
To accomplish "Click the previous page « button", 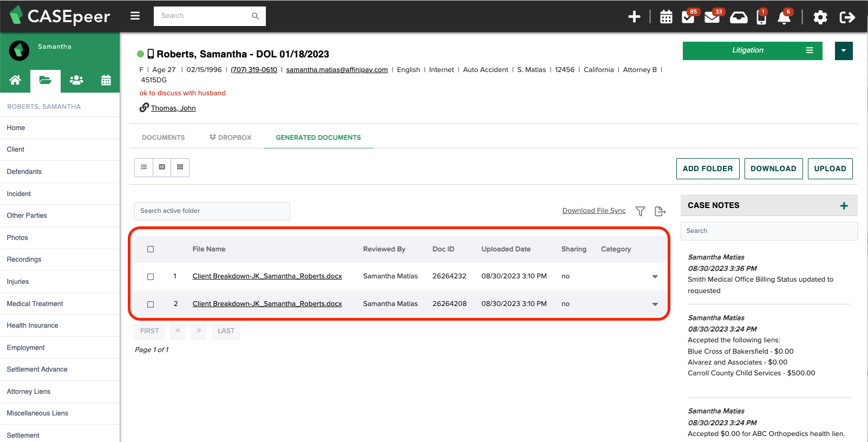I will click(x=178, y=331).
